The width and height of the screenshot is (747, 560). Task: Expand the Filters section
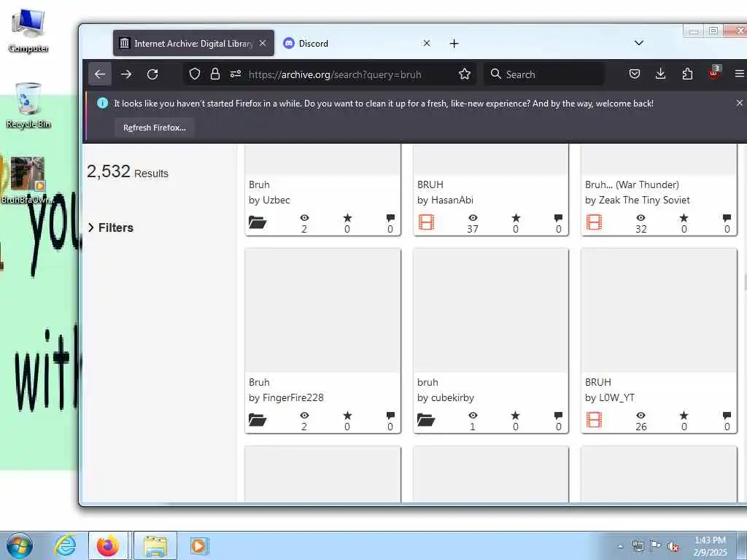[x=111, y=227]
